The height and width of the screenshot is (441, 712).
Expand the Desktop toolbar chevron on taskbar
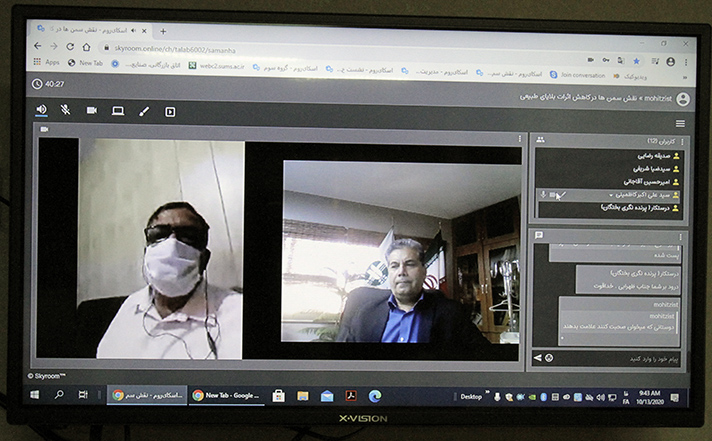coord(487,392)
